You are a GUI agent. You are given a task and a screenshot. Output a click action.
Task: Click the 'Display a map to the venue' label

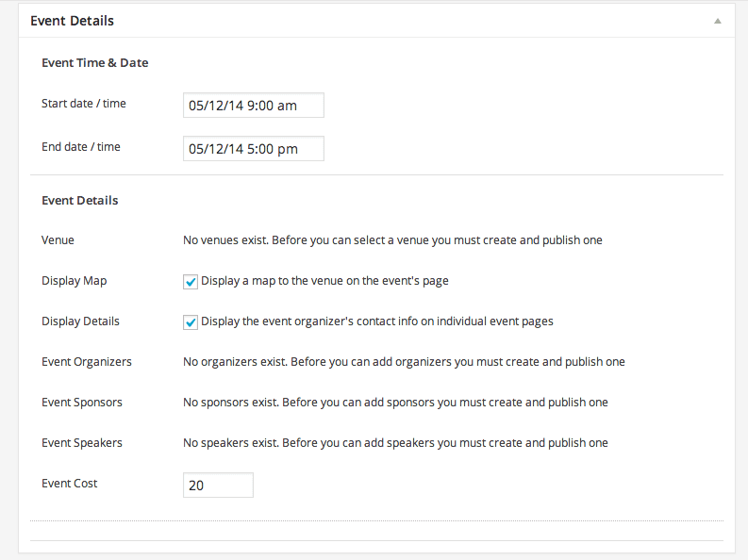point(324,281)
